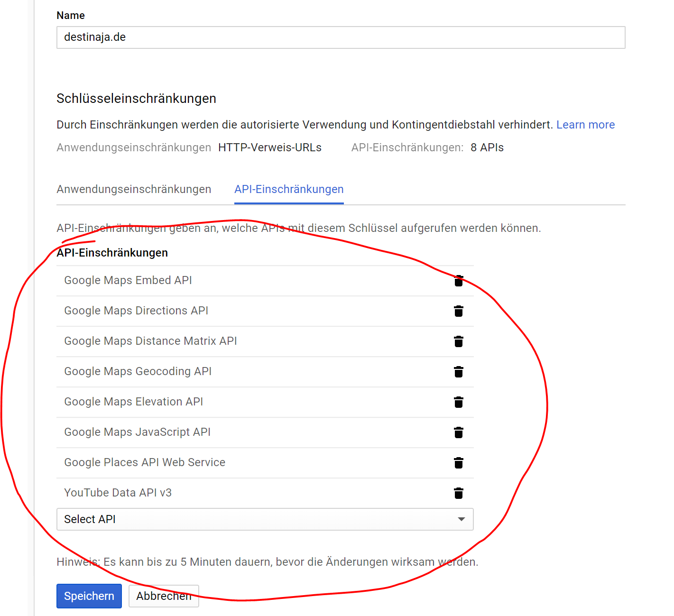Remove Google Maps Geocoding API restriction

click(458, 372)
